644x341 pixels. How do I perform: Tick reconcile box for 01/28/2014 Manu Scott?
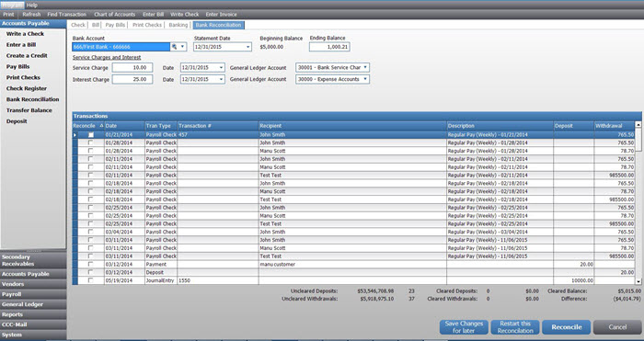[90, 151]
